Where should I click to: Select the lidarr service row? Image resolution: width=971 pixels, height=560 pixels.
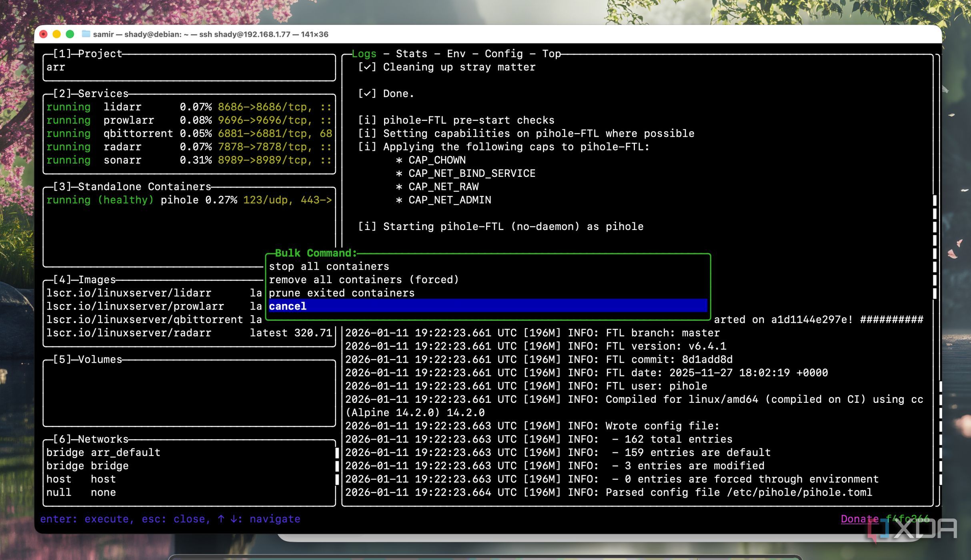point(189,107)
